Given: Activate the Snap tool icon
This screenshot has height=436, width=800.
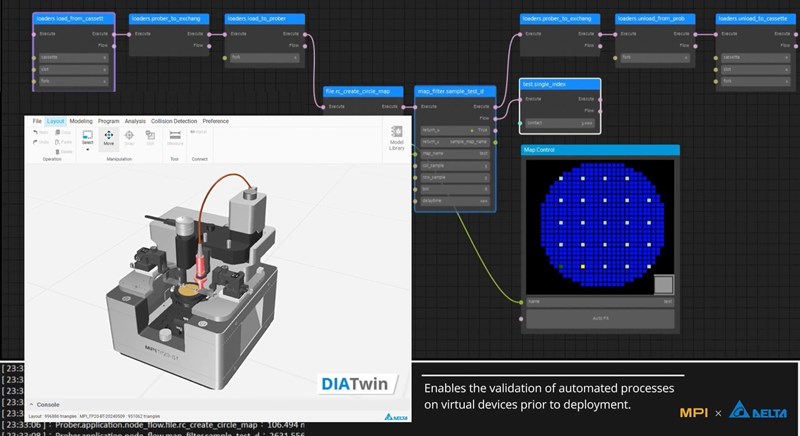Looking at the screenshot, I should (x=129, y=136).
